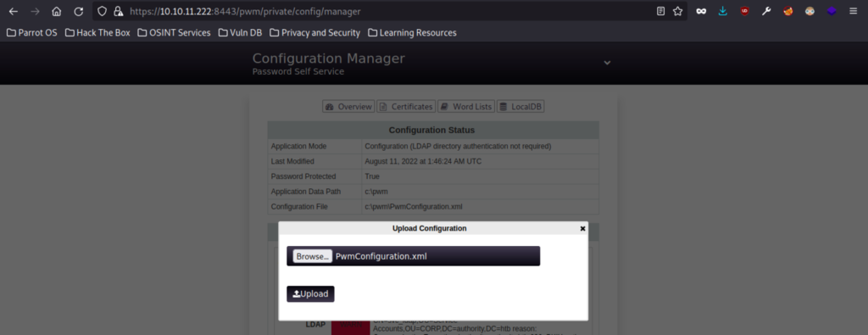Open the Hack The Box bookmarks folder

[97, 33]
